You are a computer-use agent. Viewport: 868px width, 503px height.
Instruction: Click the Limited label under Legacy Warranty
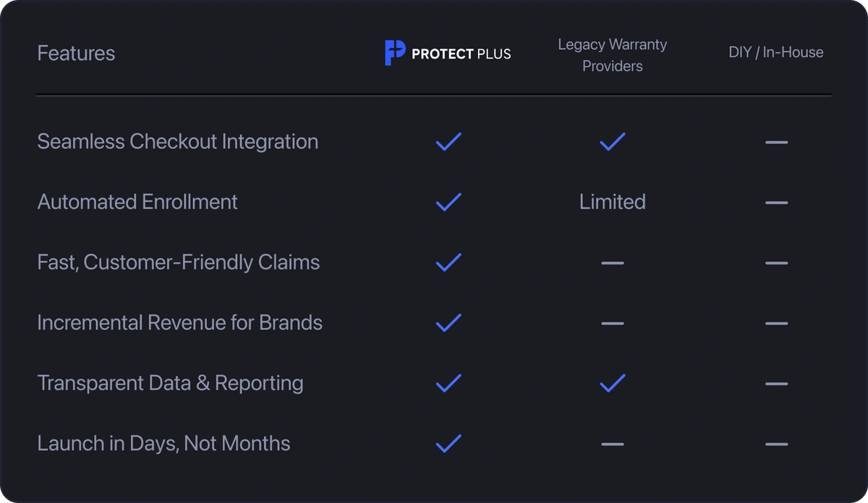(x=612, y=202)
